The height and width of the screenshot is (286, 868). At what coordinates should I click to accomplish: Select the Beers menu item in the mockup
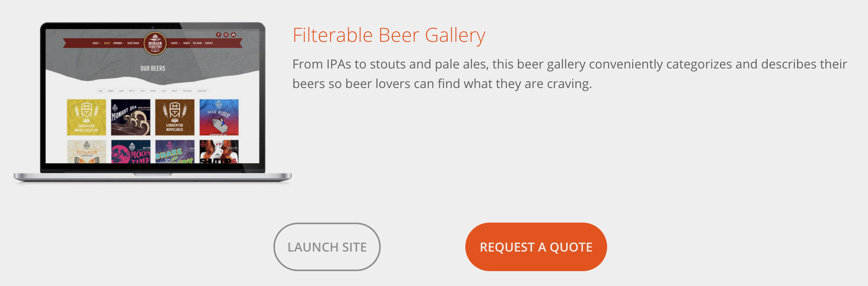tap(107, 43)
